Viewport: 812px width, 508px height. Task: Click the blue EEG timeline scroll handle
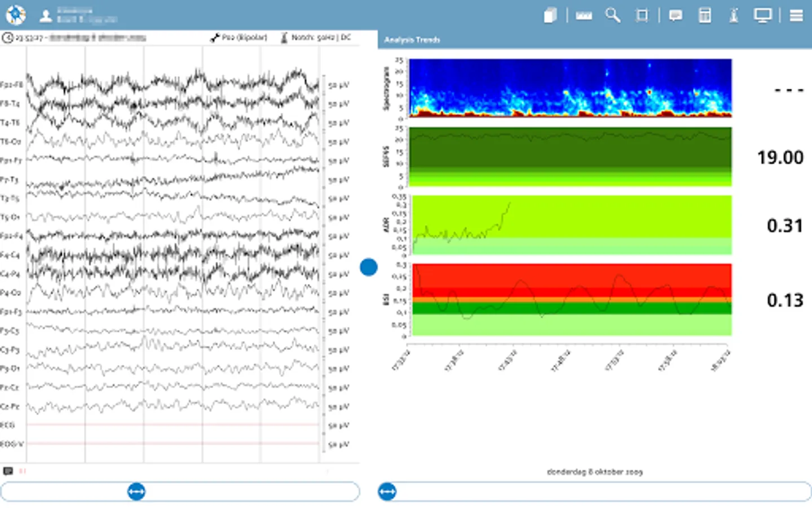point(136,492)
